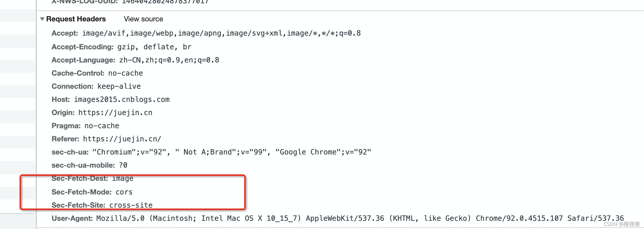Viewport: 644px width, 229px height.
Task: Select the Sec-Fetch-Dest image value
Action: [123, 179]
